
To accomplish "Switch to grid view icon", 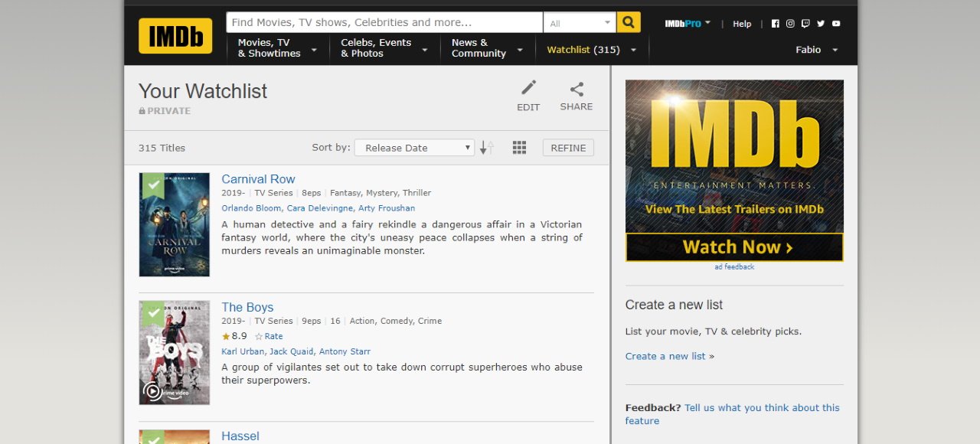I will (519, 148).
